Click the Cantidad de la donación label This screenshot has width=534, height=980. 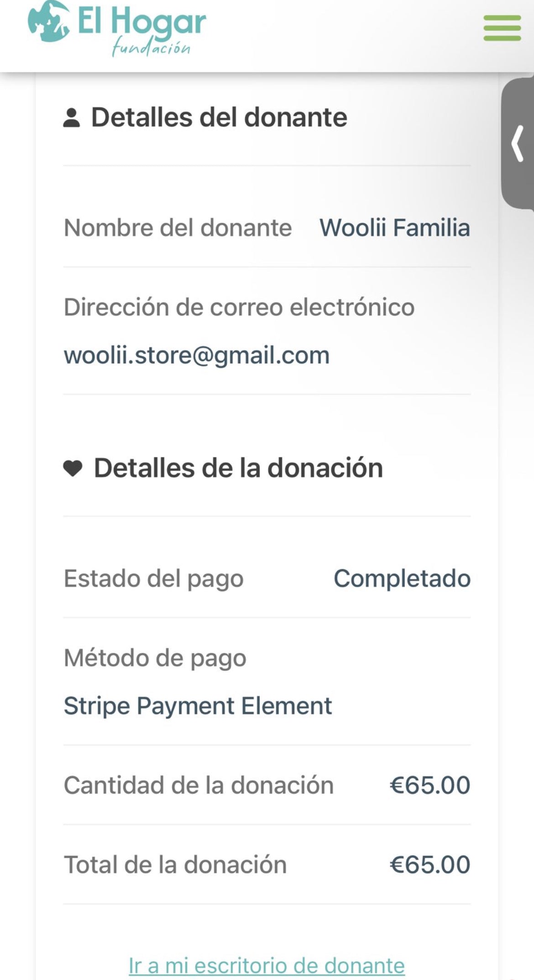[x=199, y=785]
